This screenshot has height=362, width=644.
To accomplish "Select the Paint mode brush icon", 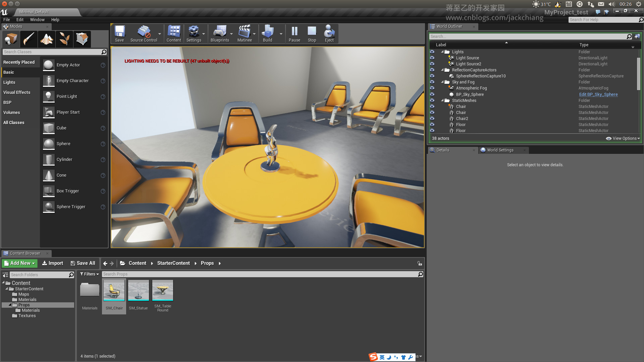I will coord(29,39).
